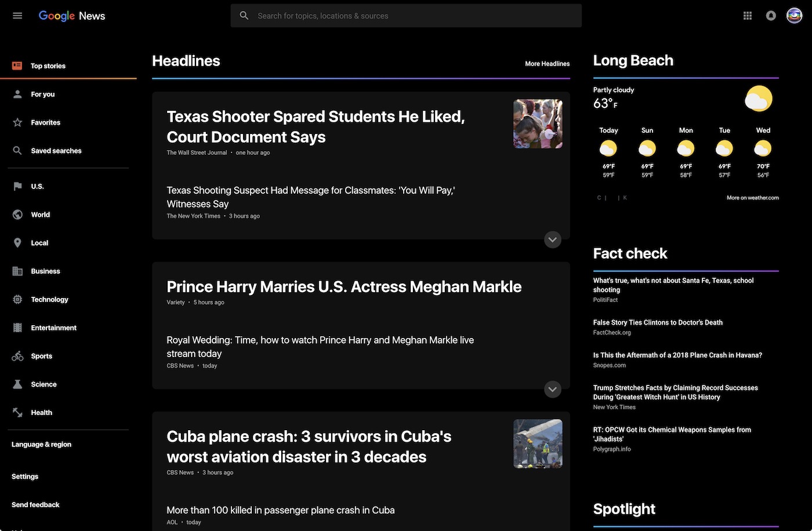
Task: Select the Top stories menu item
Action: (x=68, y=66)
